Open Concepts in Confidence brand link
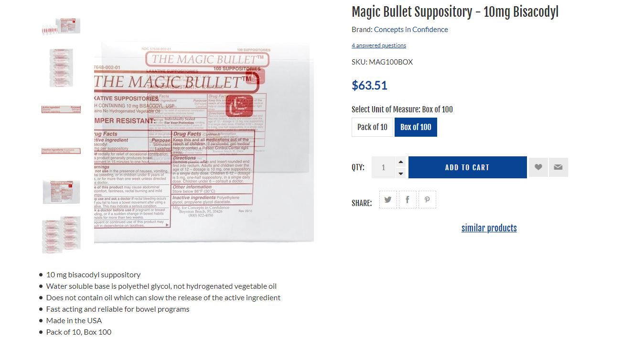This screenshot has height=349, width=644. tap(411, 30)
